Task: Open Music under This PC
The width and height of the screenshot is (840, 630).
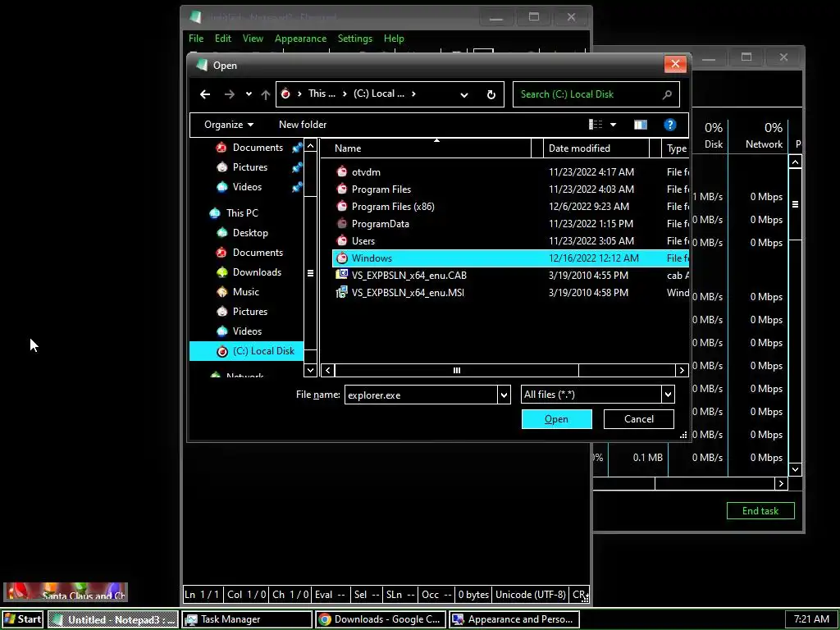Action: [x=245, y=292]
